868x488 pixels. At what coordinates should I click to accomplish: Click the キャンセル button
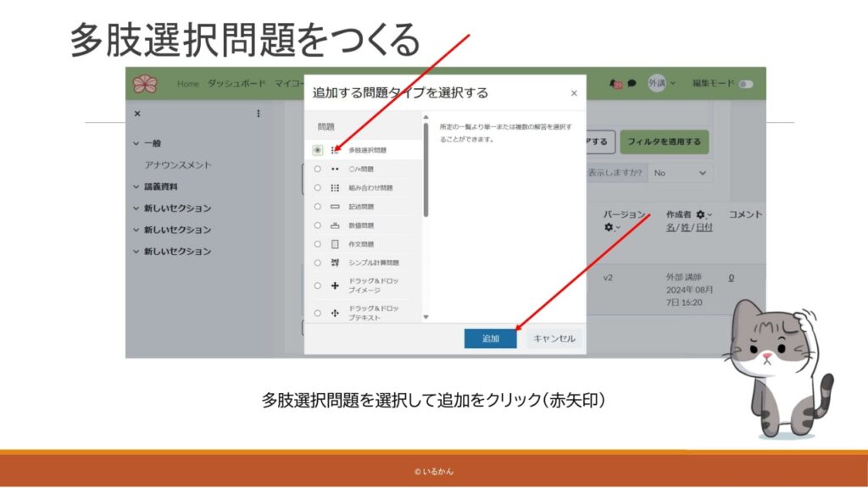tap(554, 338)
